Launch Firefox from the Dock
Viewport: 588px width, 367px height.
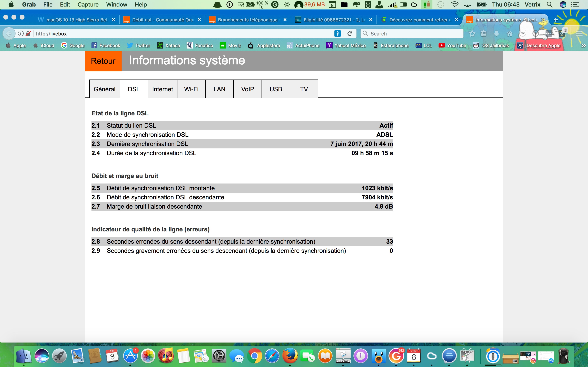pos(290,356)
